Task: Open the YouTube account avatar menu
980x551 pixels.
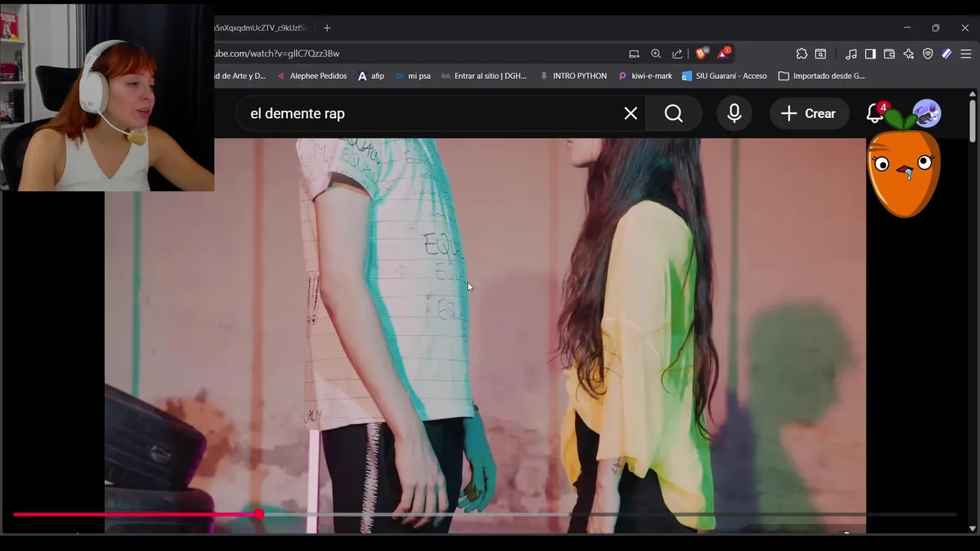Action: tap(926, 113)
